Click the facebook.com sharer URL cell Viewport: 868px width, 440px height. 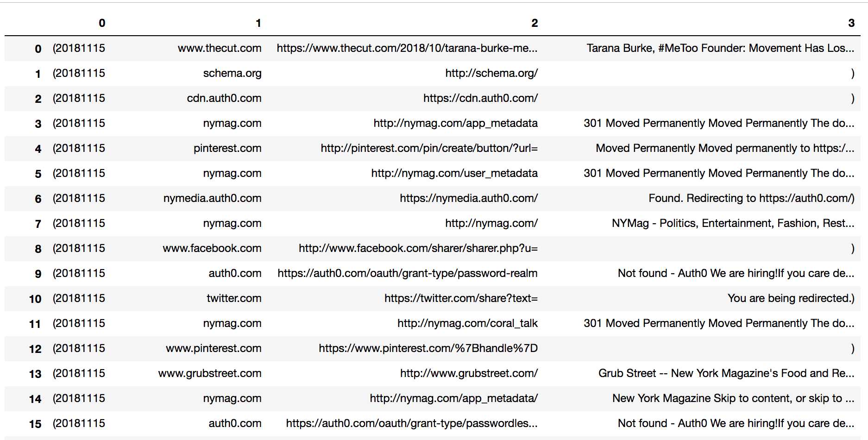click(418, 248)
